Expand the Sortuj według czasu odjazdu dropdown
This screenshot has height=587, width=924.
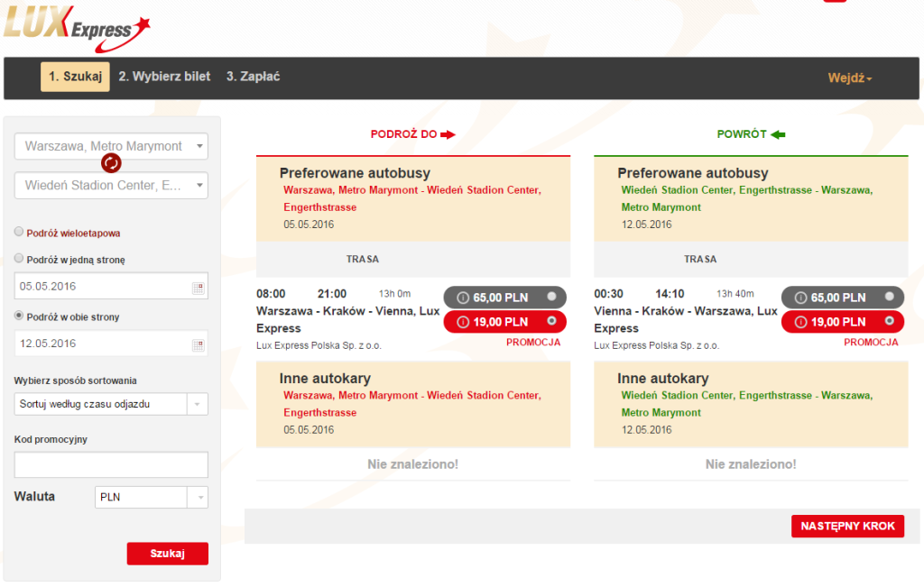point(111,405)
